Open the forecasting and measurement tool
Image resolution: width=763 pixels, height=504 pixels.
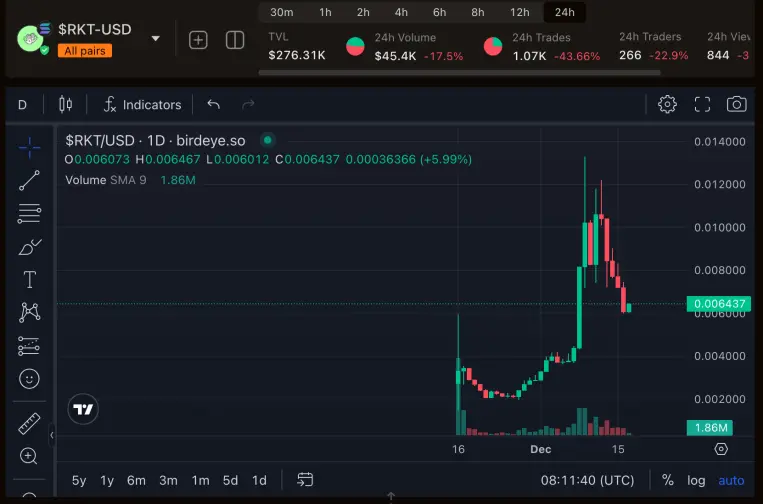click(x=29, y=346)
